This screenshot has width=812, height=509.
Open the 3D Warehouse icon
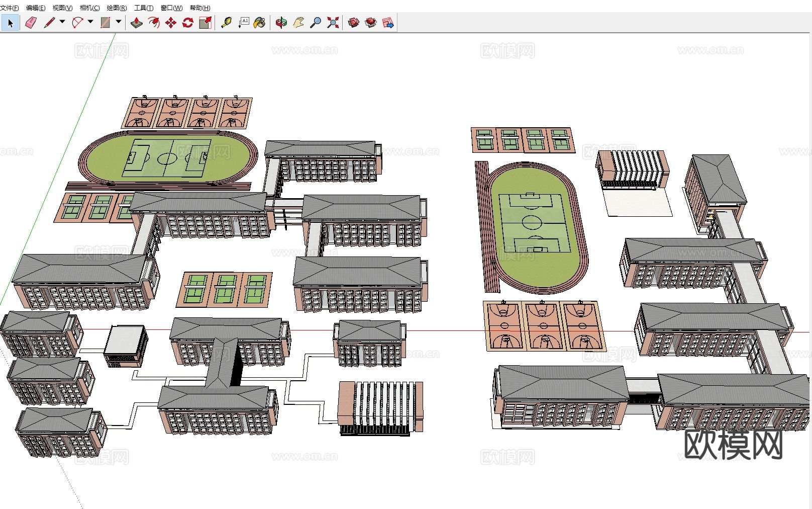tap(354, 23)
